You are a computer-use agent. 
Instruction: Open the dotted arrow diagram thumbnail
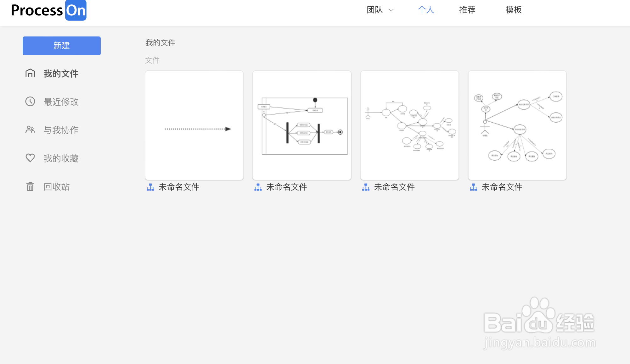click(x=194, y=125)
